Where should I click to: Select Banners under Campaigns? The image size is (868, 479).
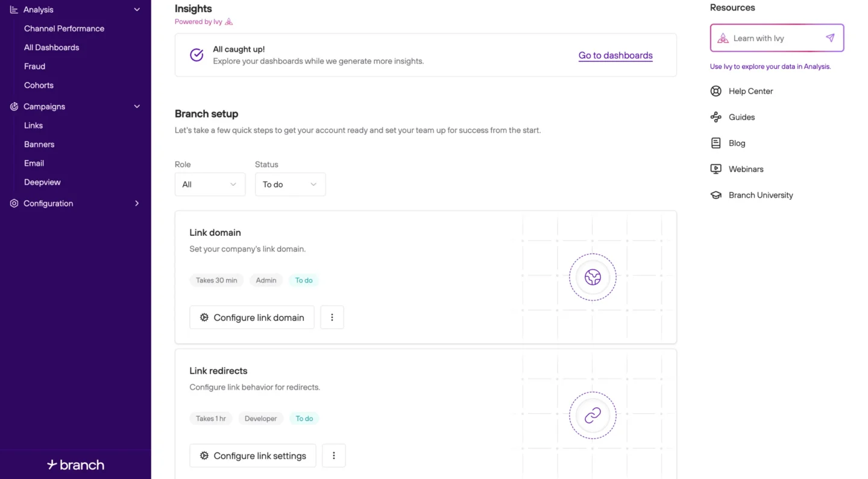[39, 144]
